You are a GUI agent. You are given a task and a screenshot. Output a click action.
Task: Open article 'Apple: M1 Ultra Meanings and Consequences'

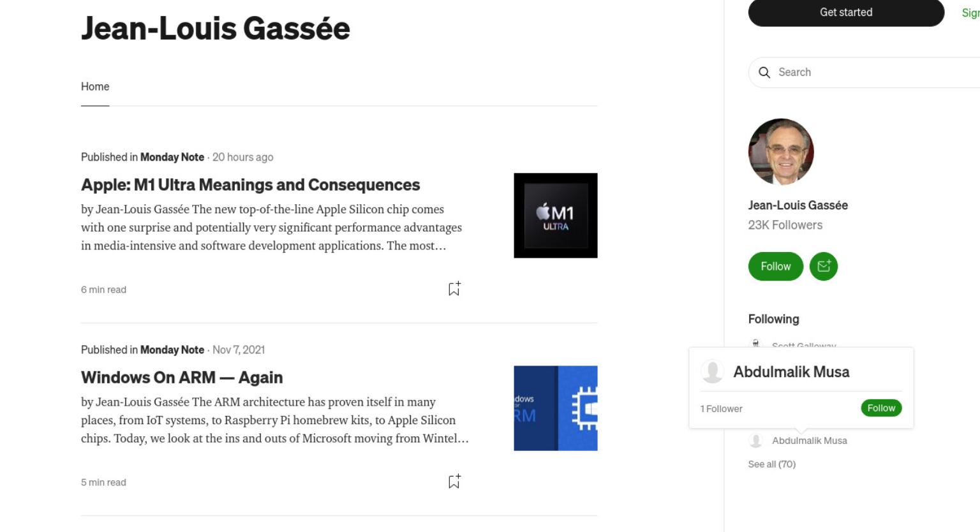click(x=250, y=184)
